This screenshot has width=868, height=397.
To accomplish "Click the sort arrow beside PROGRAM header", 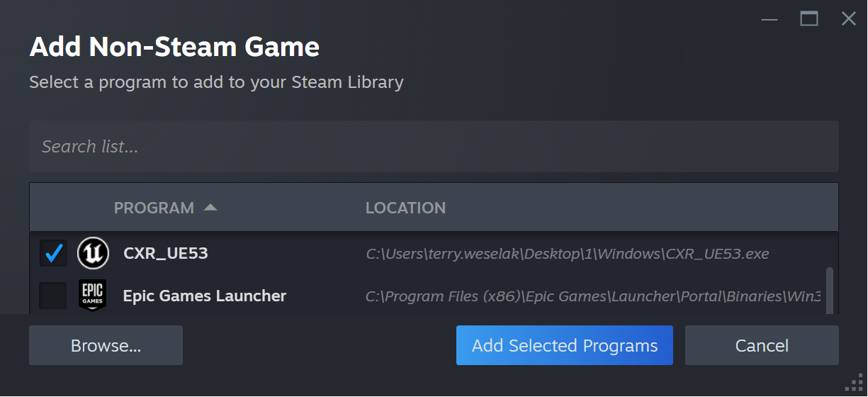I will click(x=210, y=208).
